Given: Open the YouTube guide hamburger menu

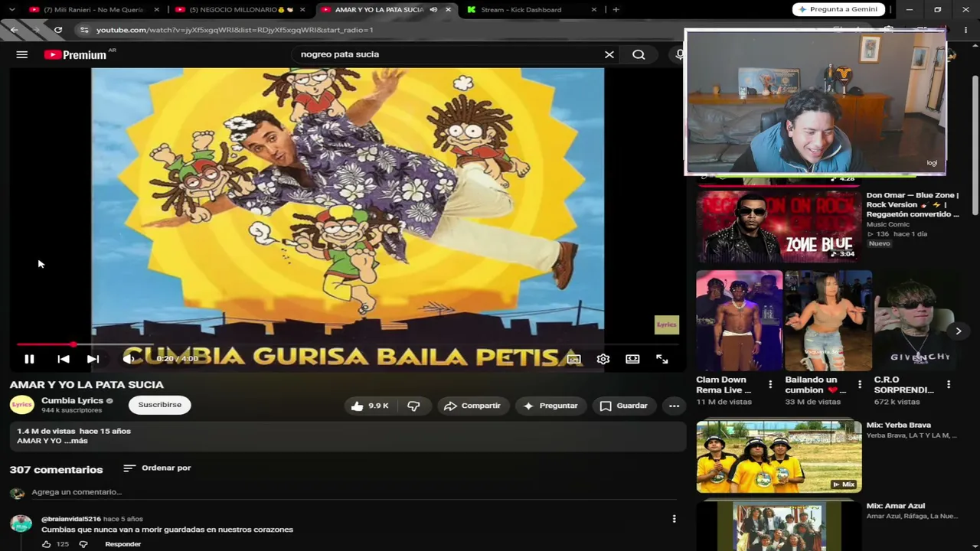Looking at the screenshot, I should pyautogui.click(x=22, y=54).
